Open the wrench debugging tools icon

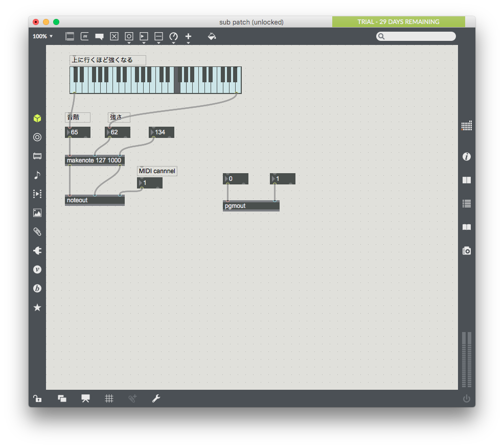[x=156, y=398]
